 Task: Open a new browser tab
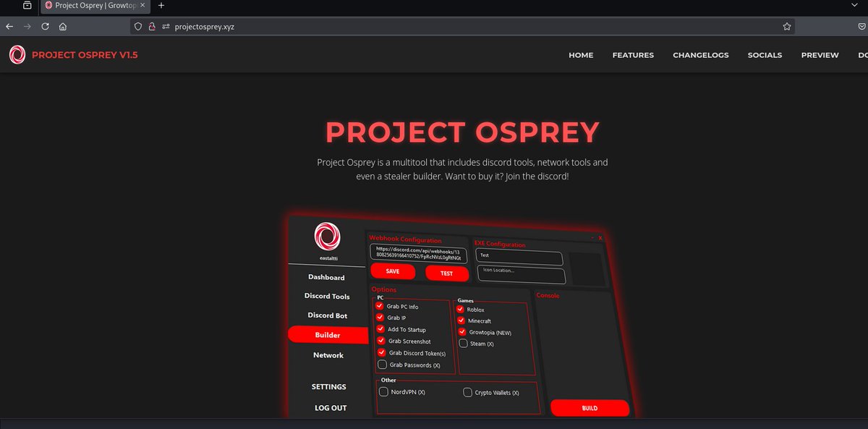coord(161,6)
